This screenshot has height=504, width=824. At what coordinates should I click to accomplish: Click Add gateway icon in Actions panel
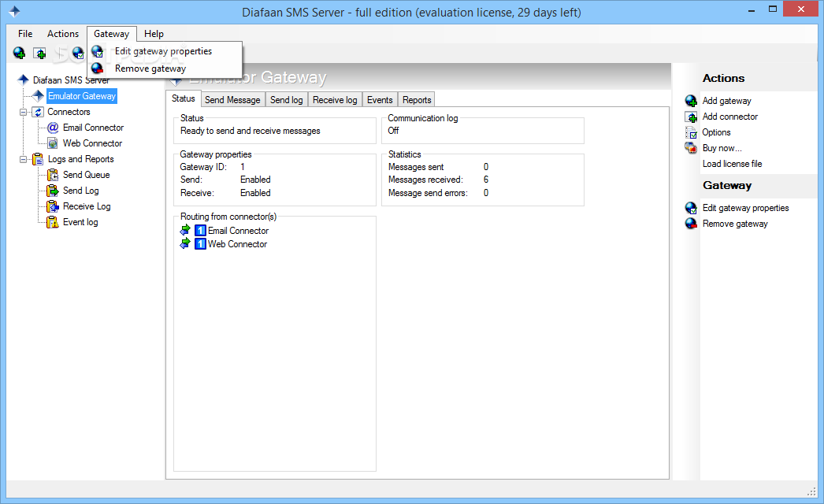click(691, 101)
